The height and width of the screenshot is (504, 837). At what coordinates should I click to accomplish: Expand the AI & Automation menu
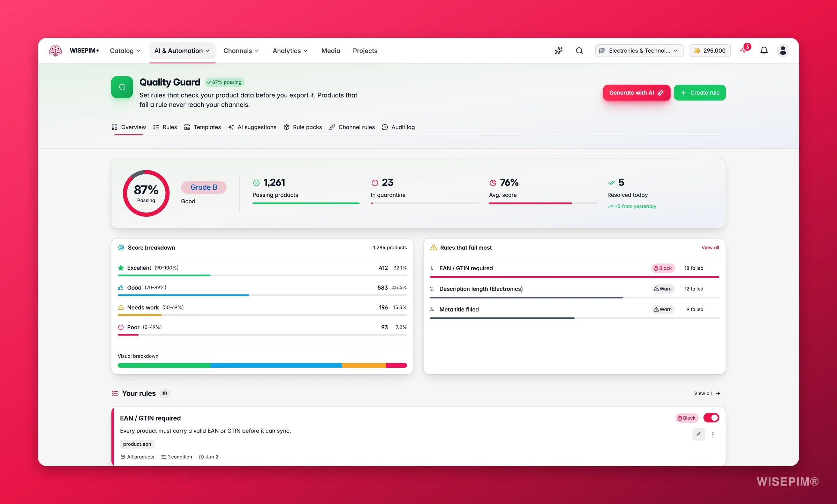[182, 51]
